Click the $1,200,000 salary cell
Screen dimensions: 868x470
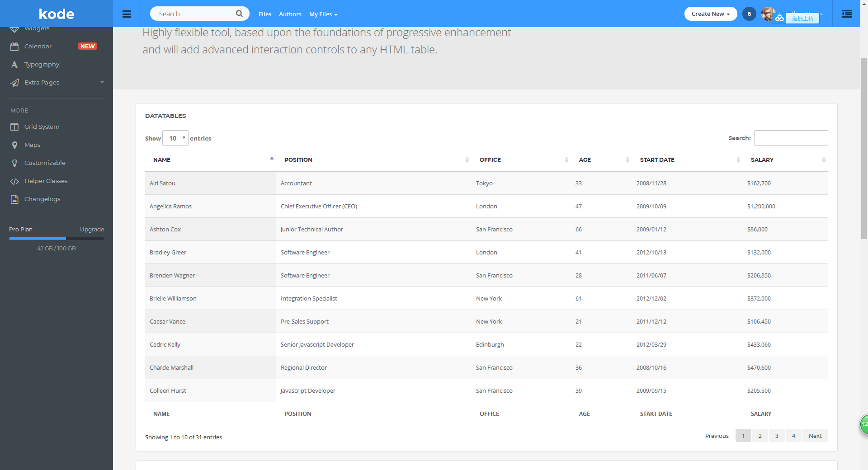point(785,206)
